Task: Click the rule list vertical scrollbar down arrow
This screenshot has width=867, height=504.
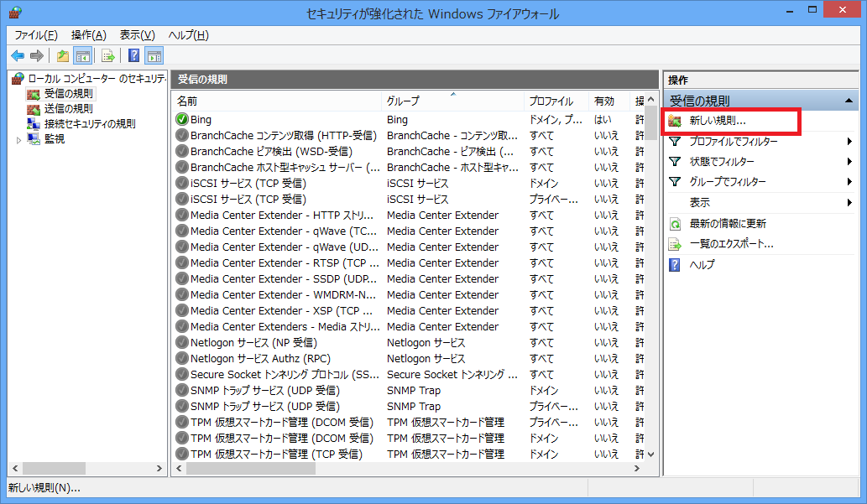Action: (651, 453)
